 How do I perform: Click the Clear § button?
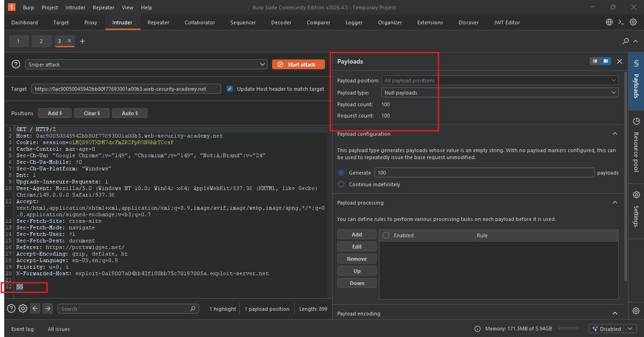click(91, 113)
